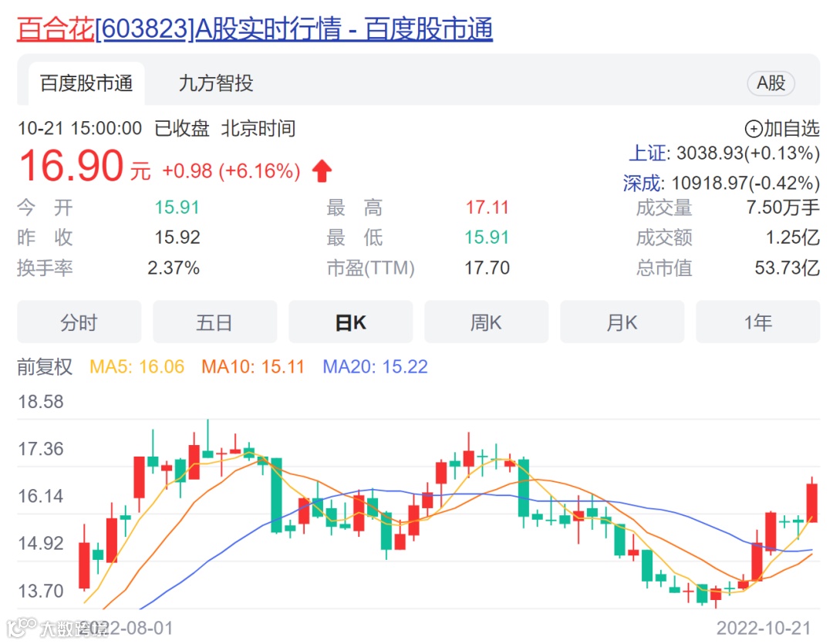833x644 pixels.
Task: Click the 换手率 value 2.37%
Action: pyautogui.click(x=174, y=268)
